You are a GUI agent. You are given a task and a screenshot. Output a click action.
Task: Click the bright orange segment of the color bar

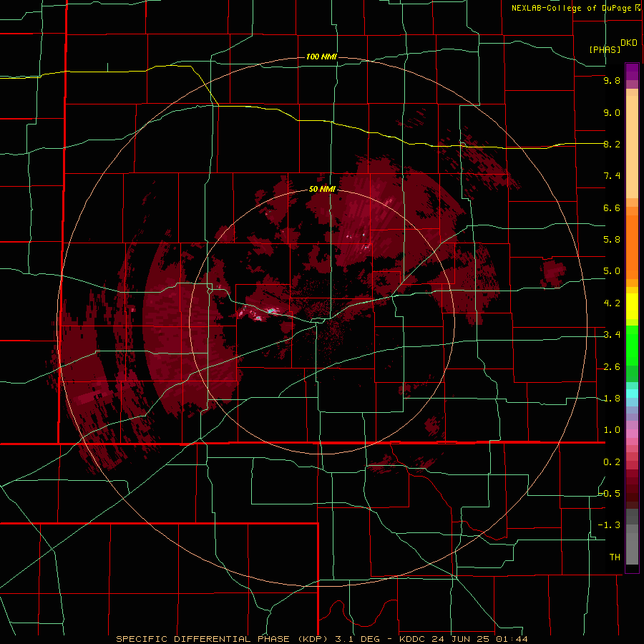coord(632,248)
